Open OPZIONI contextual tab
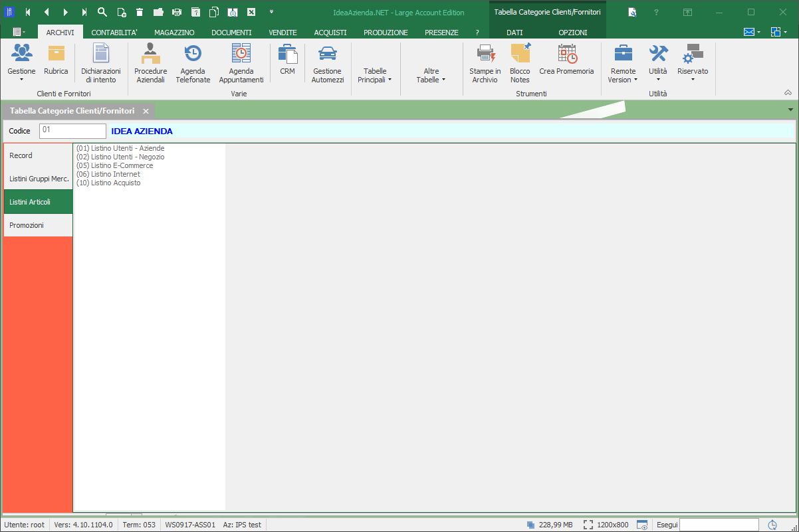 (572, 32)
